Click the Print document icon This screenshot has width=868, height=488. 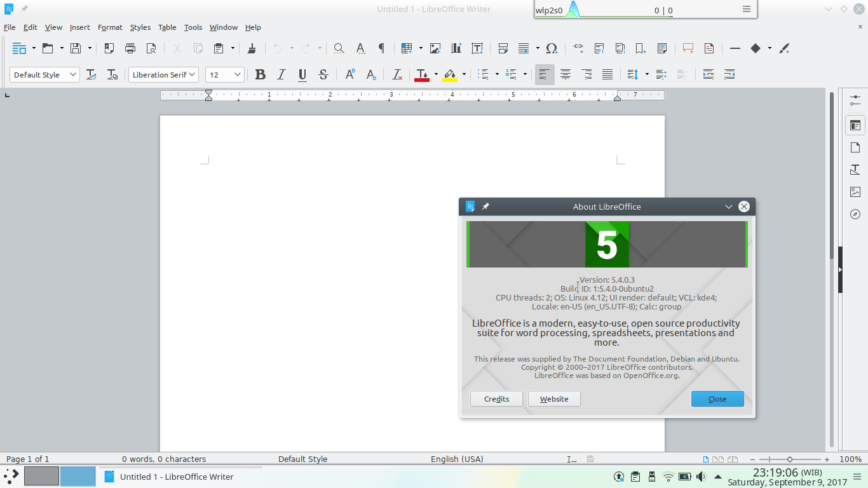click(x=130, y=48)
